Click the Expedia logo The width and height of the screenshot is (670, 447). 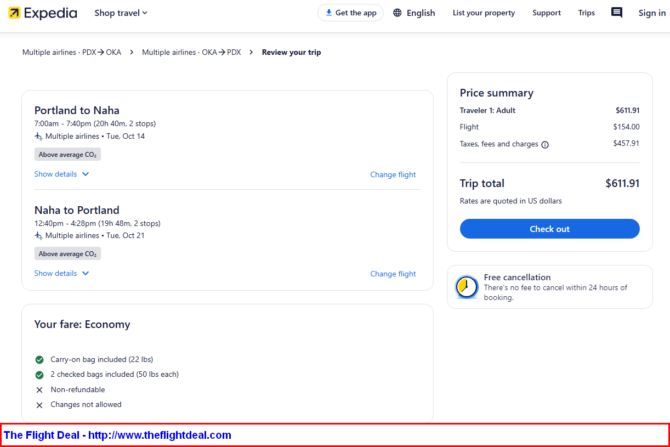click(x=43, y=13)
